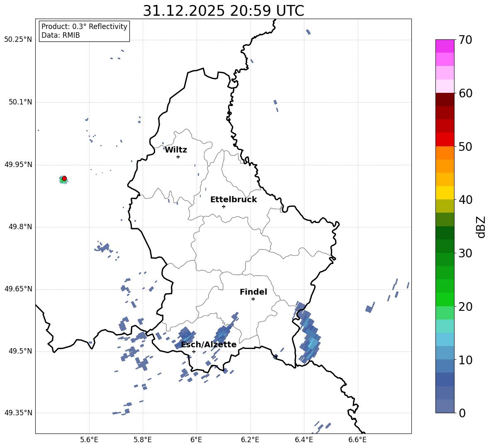Screen dimensions: 491x448
Task: Click the colorbar tick label 20
Action: pyautogui.click(x=465, y=306)
